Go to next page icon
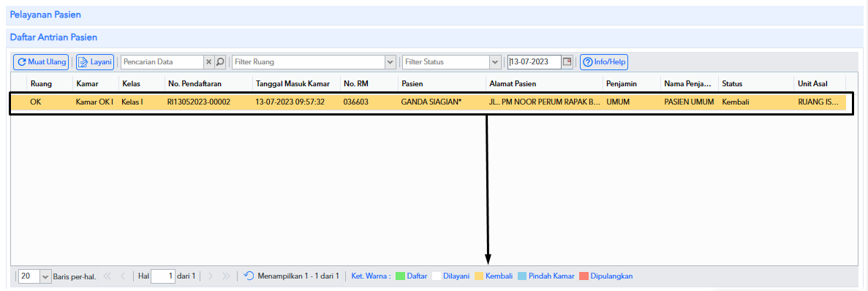This screenshot has width=868, height=291. pos(211,276)
